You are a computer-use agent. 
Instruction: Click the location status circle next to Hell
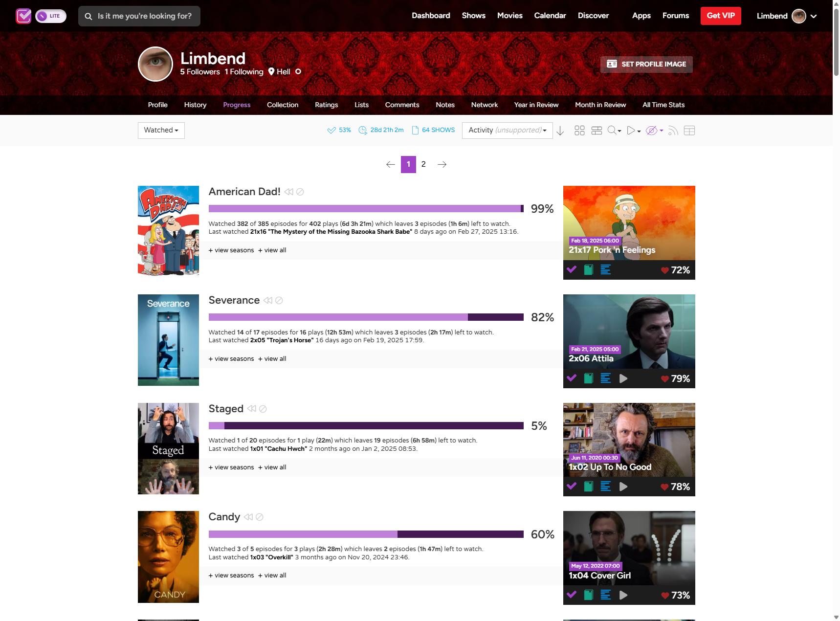tap(298, 72)
